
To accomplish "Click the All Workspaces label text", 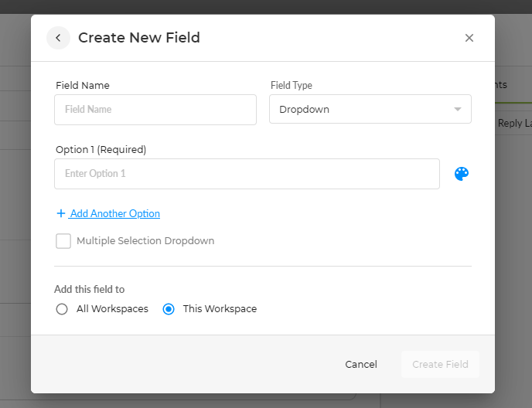I will 112,309.
